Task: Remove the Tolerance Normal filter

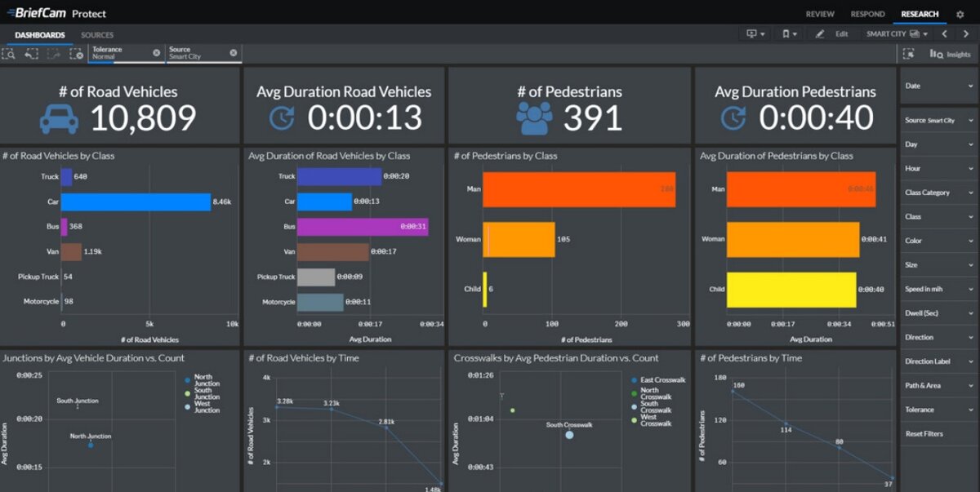Action: pos(157,52)
